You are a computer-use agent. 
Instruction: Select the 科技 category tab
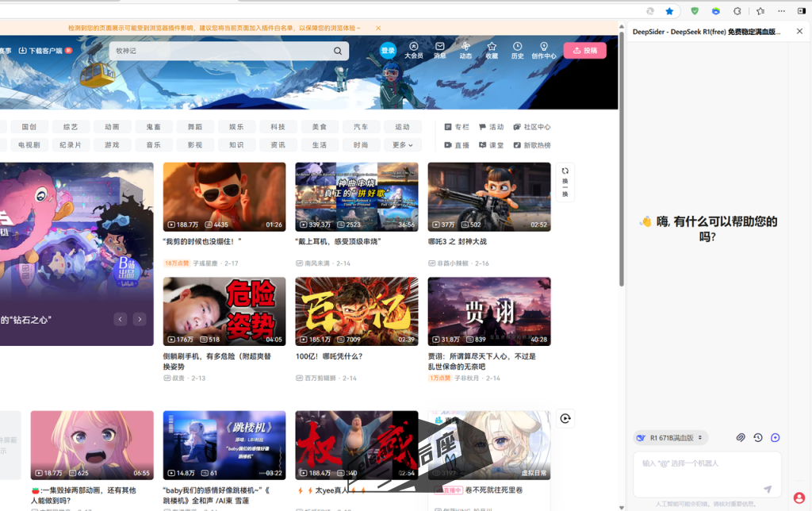pos(278,127)
